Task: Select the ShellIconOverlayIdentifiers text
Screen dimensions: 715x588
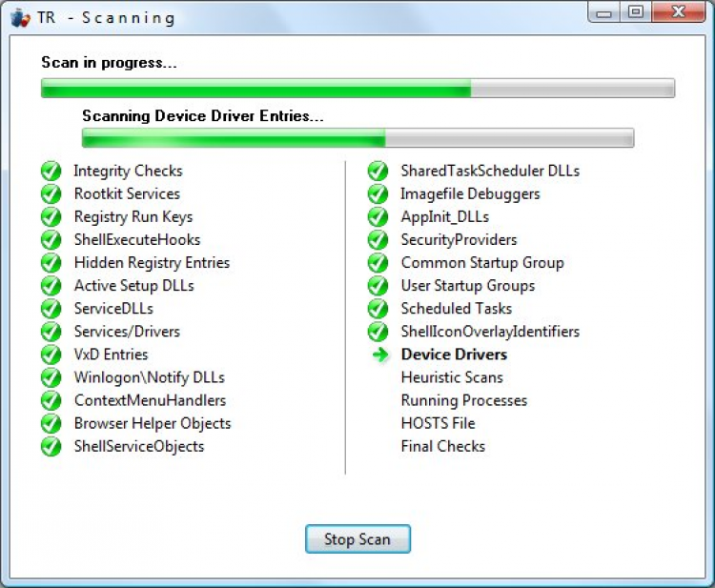Action: [490, 332]
